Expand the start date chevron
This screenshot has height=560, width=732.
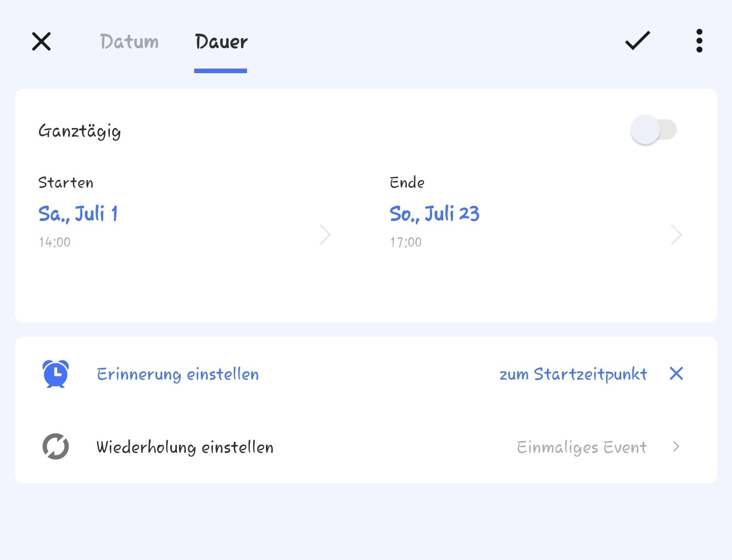325,235
